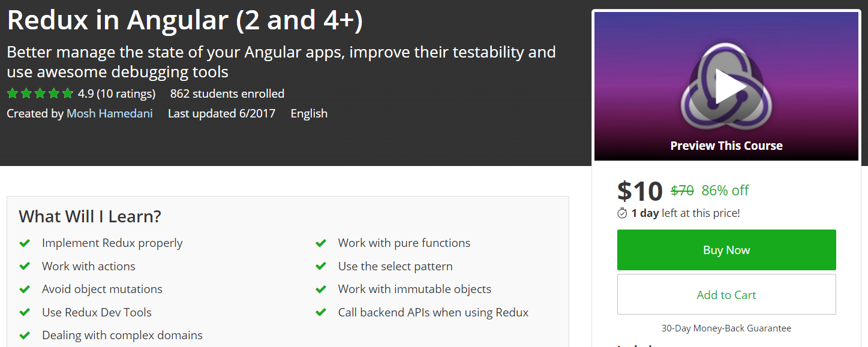This screenshot has width=868, height=347.
Task: Click the checkmark beside Avoid object mutations
Action: [x=25, y=289]
